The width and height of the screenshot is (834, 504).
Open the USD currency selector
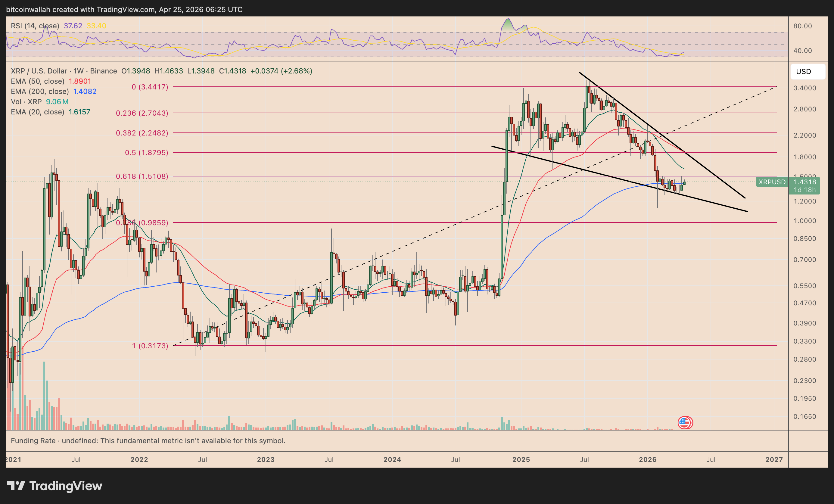807,72
